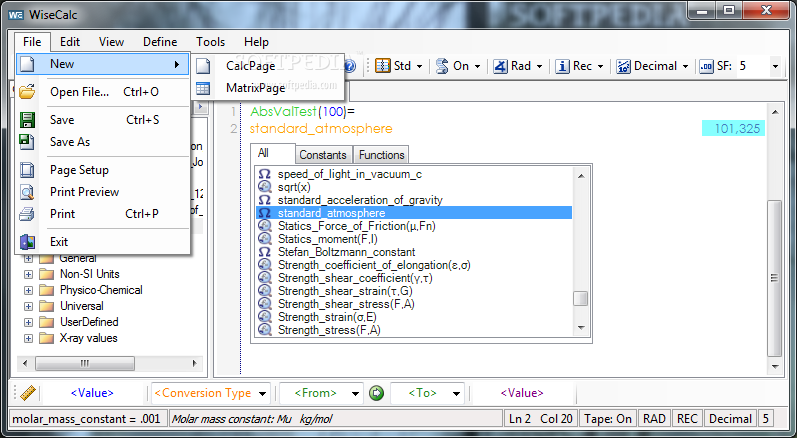Click the SF significant figures icon
This screenshot has width=797, height=438.
tap(707, 66)
